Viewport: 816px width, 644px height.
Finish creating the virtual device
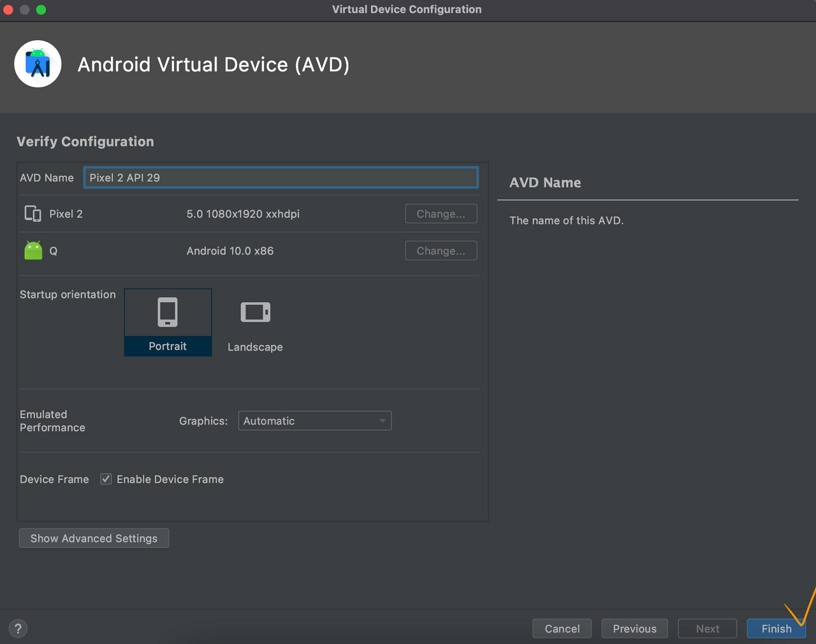(x=776, y=629)
